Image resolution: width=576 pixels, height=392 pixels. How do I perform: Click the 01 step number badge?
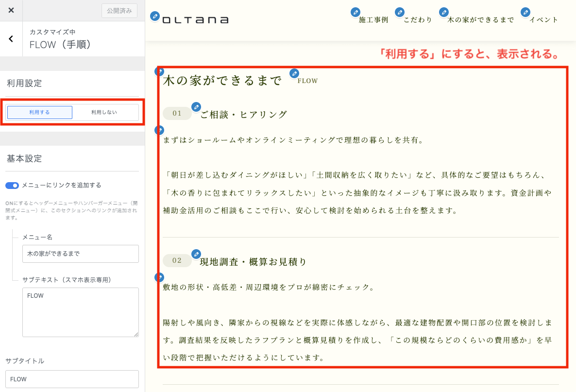[x=177, y=114]
